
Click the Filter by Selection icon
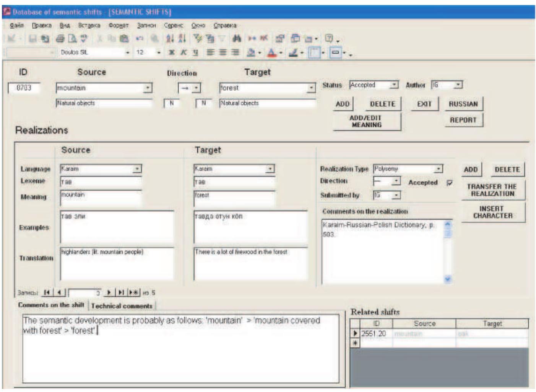click(x=197, y=39)
